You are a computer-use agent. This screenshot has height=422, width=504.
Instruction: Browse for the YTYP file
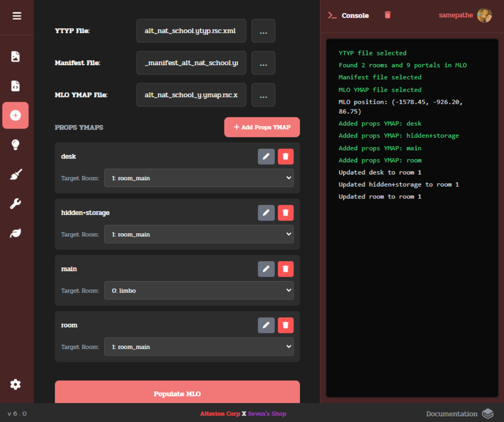[x=263, y=31]
